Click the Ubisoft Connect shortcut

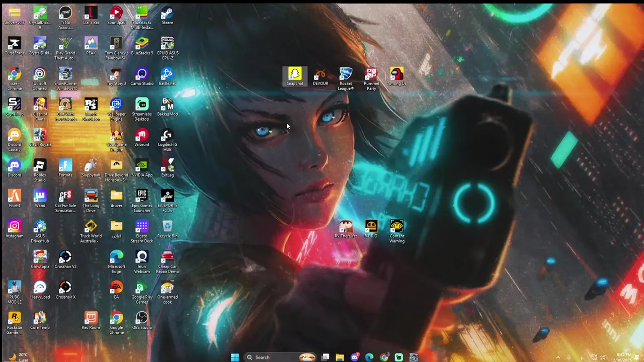40,79
